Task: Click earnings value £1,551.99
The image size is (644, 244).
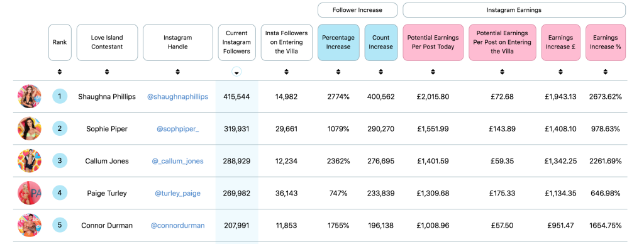Action: click(x=433, y=129)
